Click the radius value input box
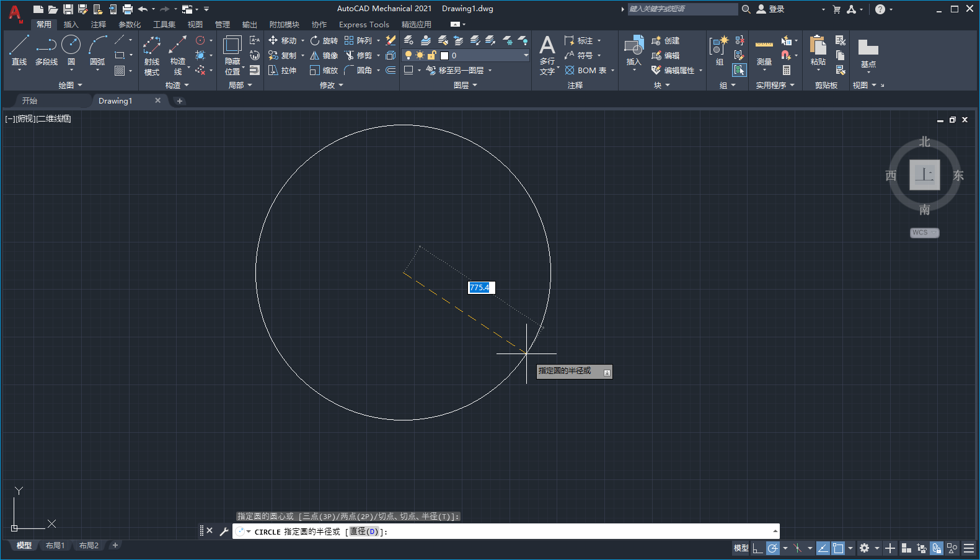Viewport: 980px width, 560px height. [x=481, y=287]
